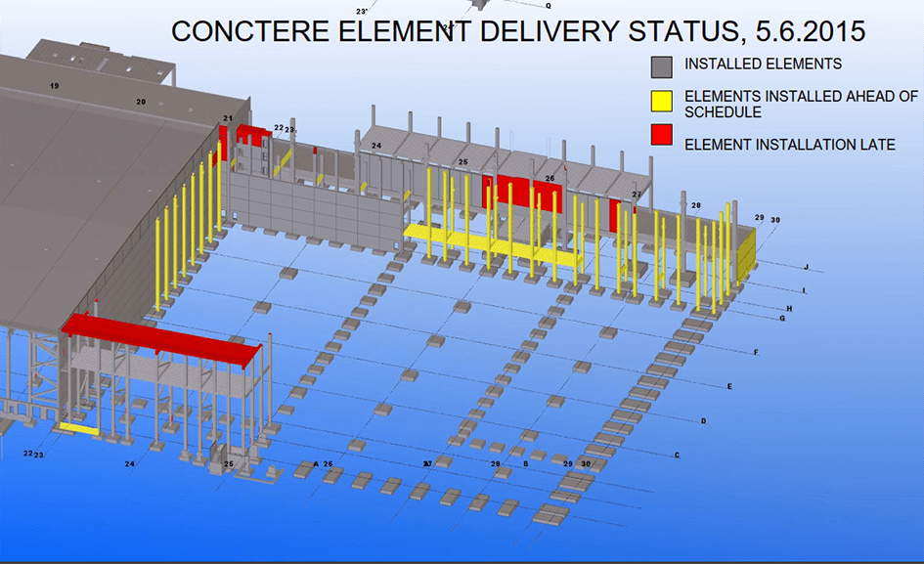
Task: Click the "CONCTERE ELEMENT DELIVERY STATUS, 5.6.2015" title
Action: (x=518, y=31)
